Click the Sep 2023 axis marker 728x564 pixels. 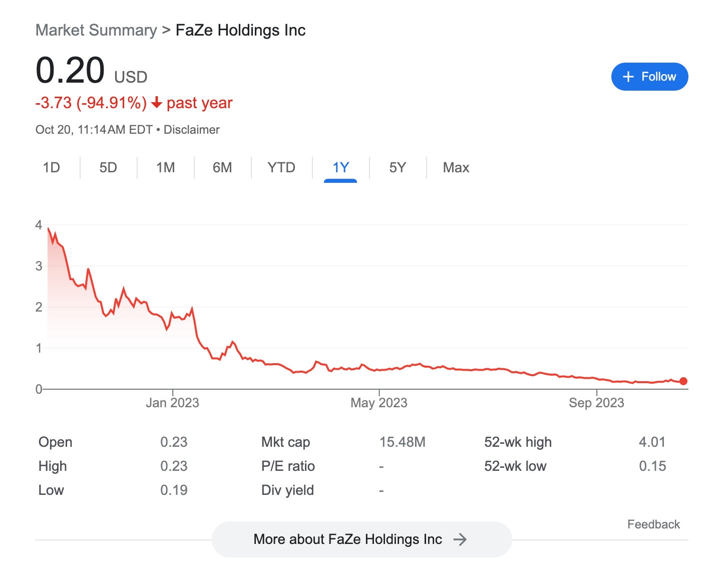pos(596,402)
